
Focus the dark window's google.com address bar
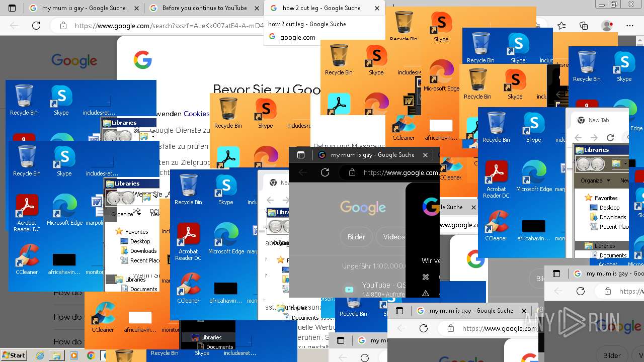point(389,172)
